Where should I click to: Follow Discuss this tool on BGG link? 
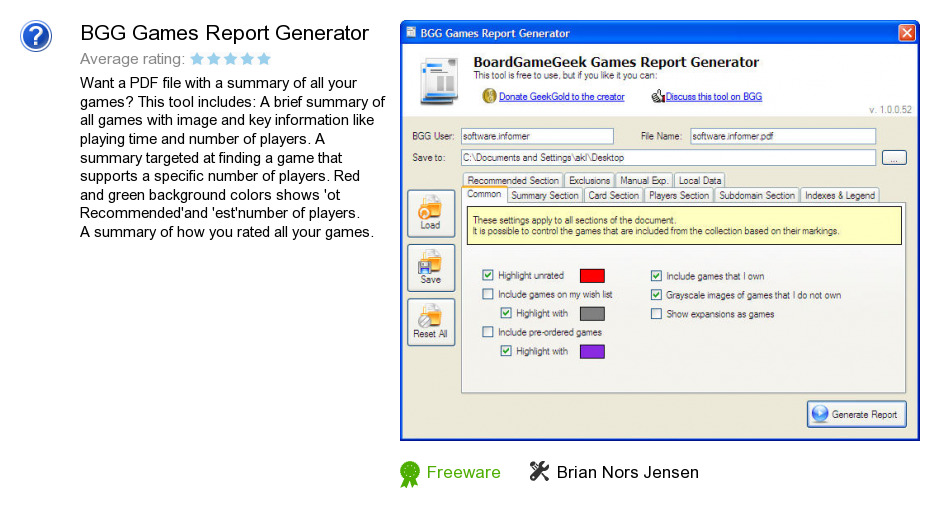pyautogui.click(x=714, y=97)
